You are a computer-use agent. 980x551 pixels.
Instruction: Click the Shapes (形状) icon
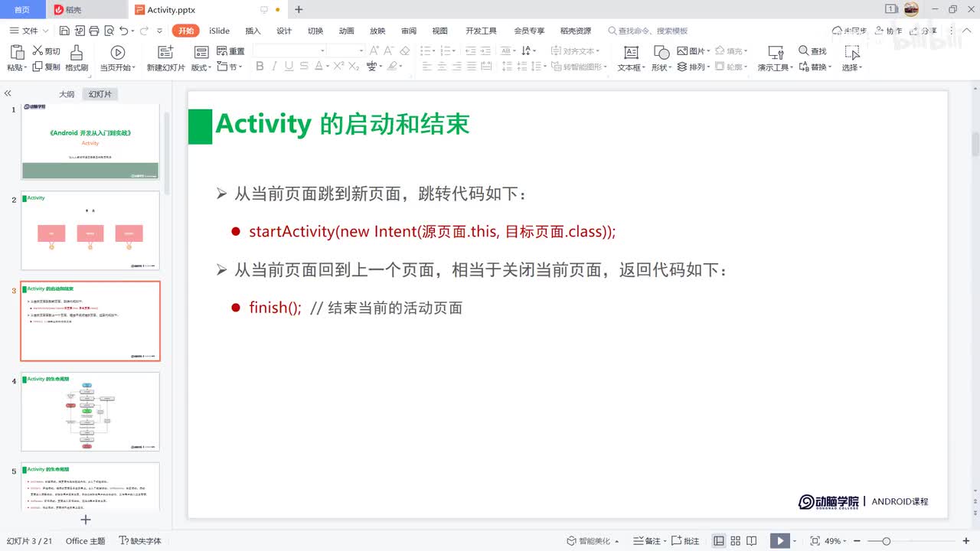661,52
